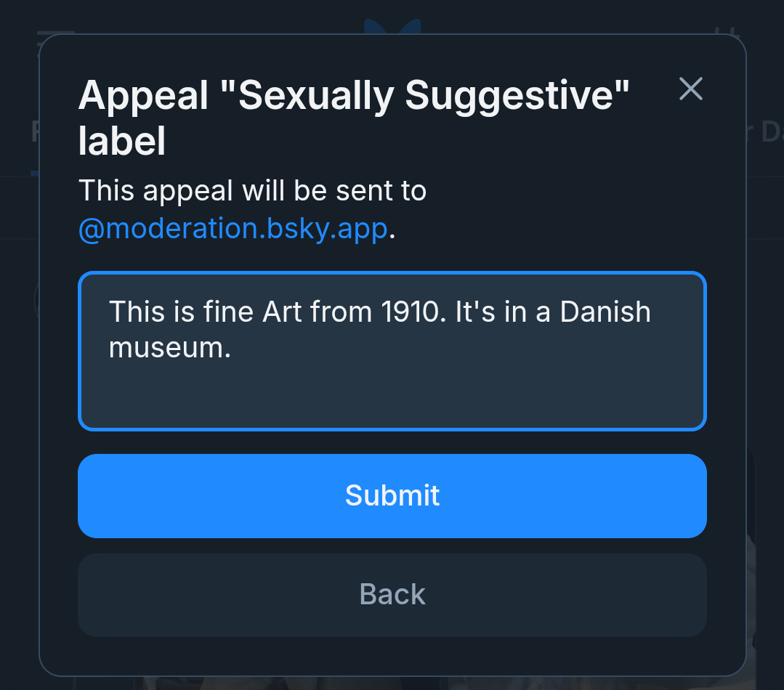The width and height of the screenshot is (784, 690).
Task: Close the appeal dialog with the X
Action: [690, 89]
